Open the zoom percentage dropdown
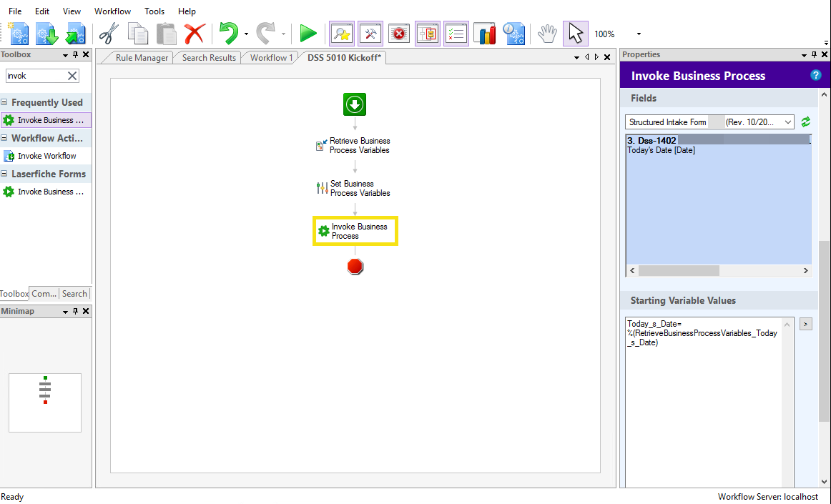831x504 pixels. [639, 34]
